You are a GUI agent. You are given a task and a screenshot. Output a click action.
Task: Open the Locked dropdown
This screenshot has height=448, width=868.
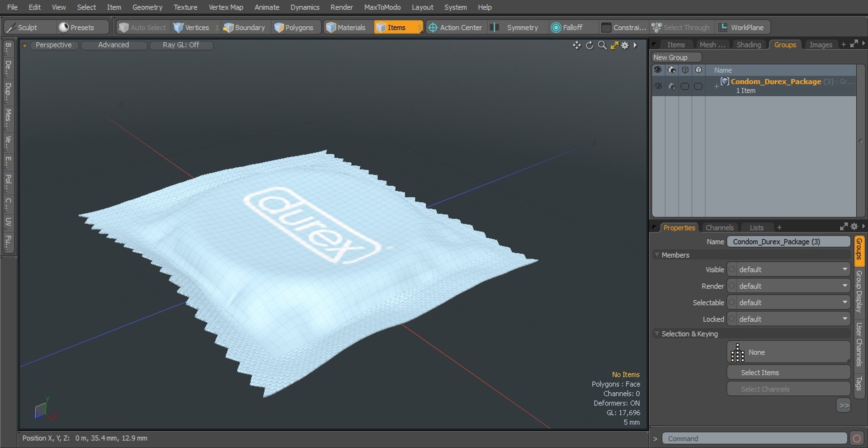click(x=789, y=319)
